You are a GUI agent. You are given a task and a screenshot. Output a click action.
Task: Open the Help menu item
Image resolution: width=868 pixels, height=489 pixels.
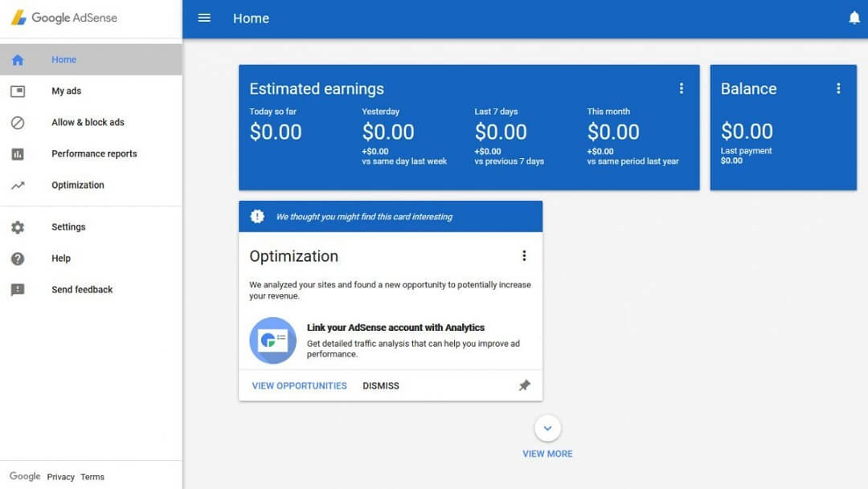91,259
